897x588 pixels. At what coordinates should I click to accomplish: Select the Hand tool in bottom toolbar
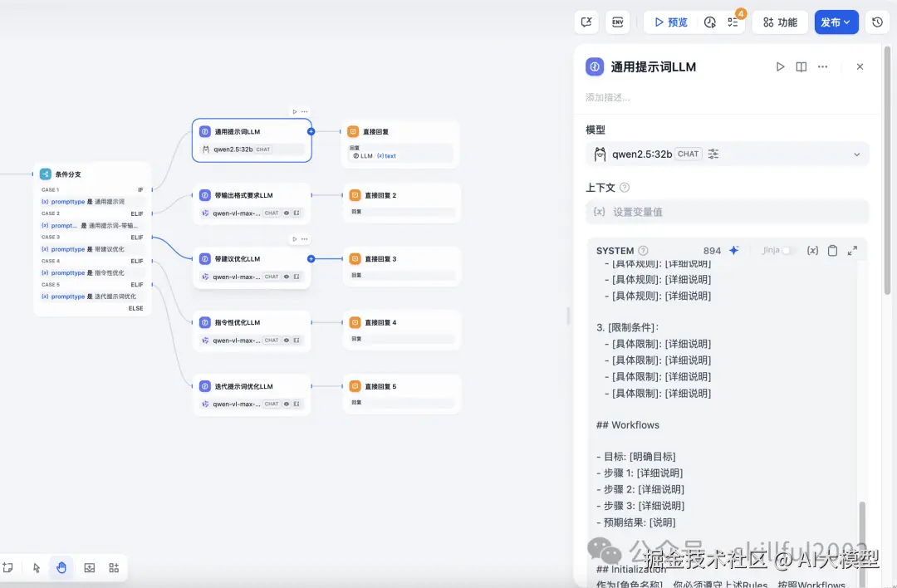pyautogui.click(x=61, y=567)
